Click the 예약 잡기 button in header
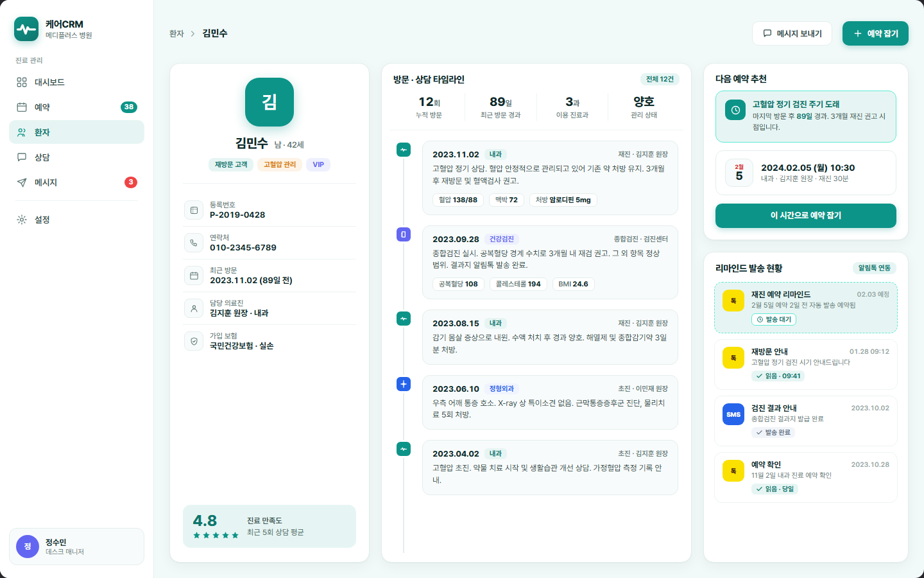 point(875,33)
